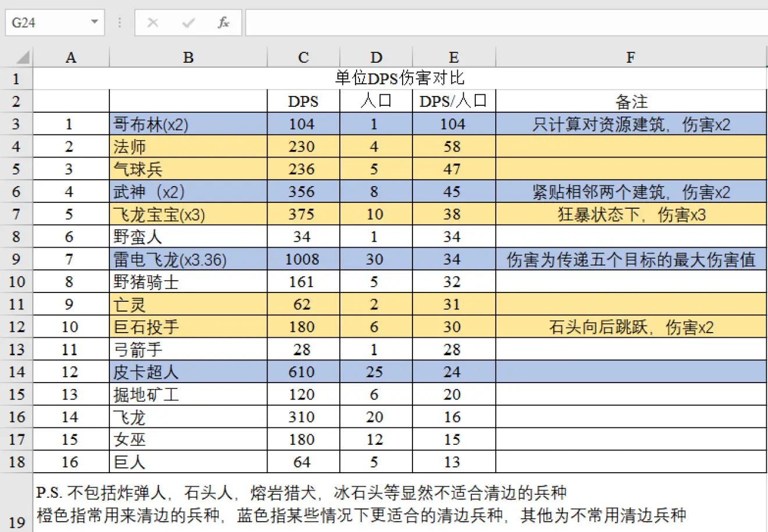Click the note 狂暴状态下，伤害x3
The image size is (768, 532).
631,215
